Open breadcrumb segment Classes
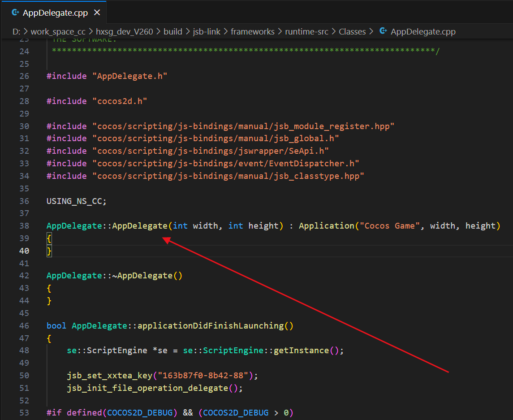 (352, 32)
